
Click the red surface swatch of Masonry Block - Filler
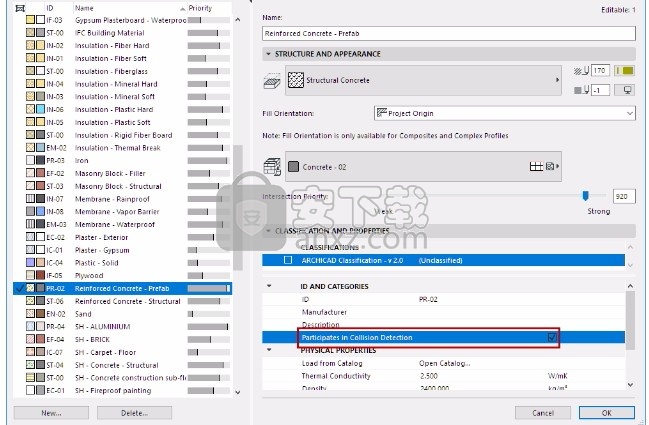40,173
